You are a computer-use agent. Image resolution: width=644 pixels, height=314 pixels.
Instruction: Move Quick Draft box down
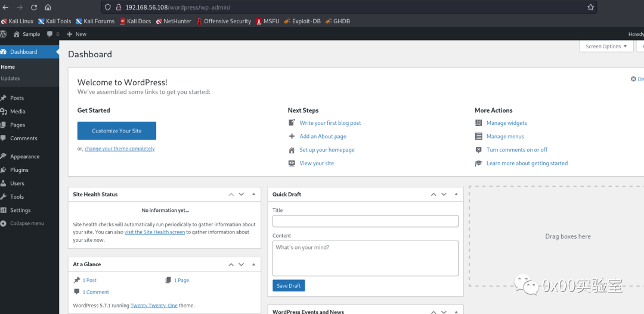[444, 195]
